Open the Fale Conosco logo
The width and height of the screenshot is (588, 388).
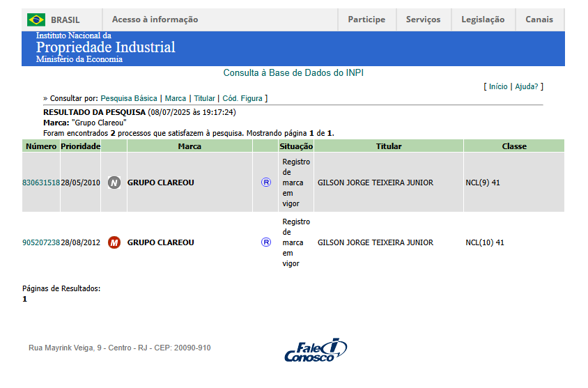click(316, 350)
